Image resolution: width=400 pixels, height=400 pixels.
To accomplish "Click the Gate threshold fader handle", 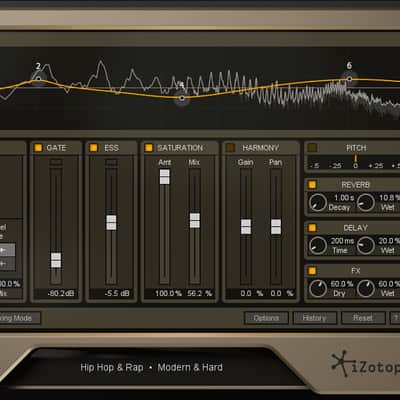I will [56, 260].
